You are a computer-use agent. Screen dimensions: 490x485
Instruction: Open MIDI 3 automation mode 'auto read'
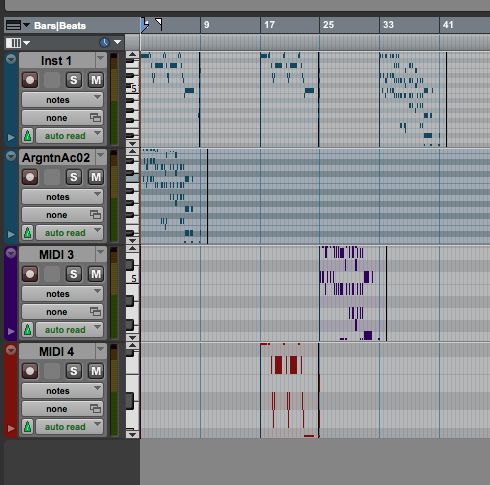[69, 330]
